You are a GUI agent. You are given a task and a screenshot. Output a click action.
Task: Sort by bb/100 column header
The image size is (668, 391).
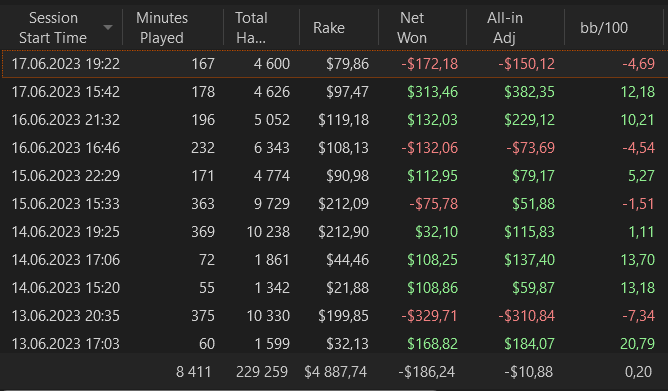coord(614,28)
